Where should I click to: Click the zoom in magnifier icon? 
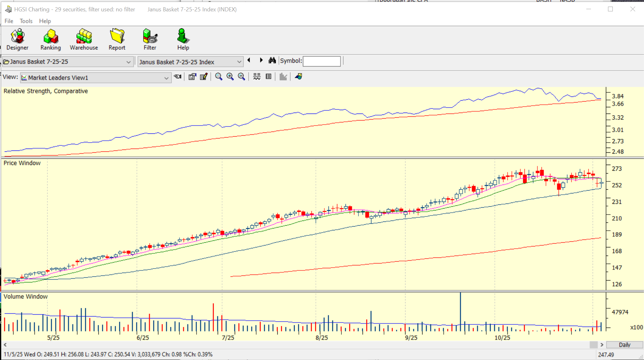pos(230,77)
